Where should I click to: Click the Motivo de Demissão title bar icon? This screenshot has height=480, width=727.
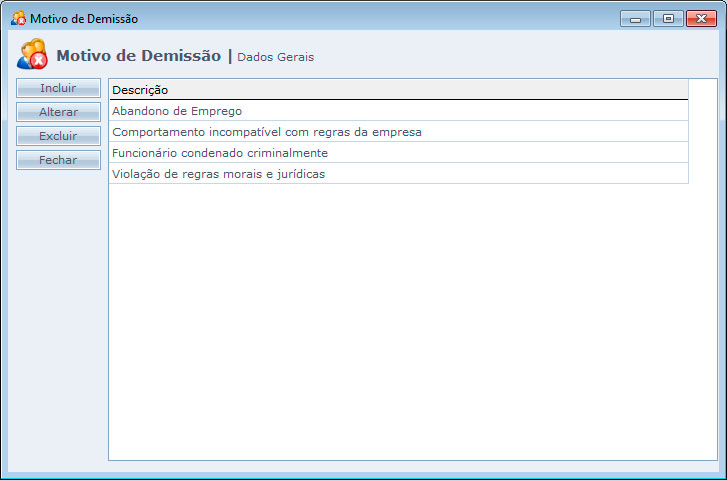click(18, 19)
